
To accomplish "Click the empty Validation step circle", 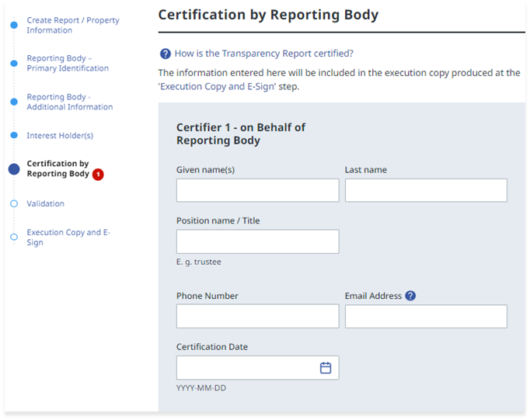I will pos(14,203).
